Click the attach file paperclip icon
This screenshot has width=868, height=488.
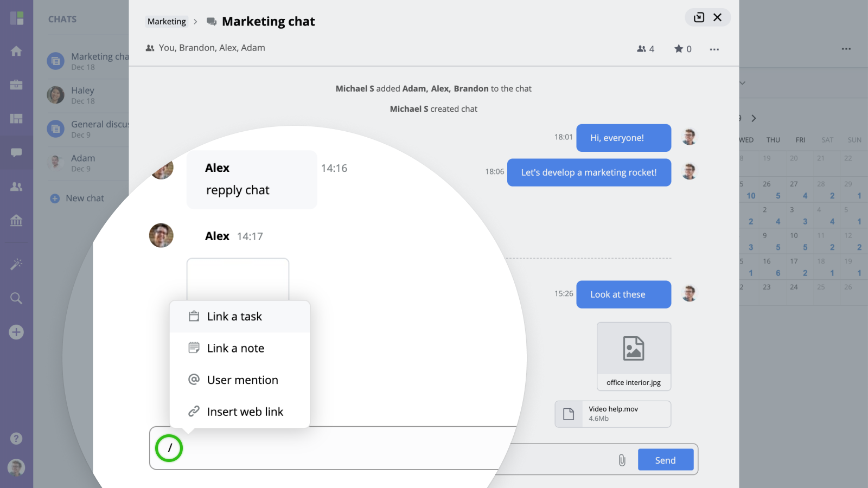622,460
